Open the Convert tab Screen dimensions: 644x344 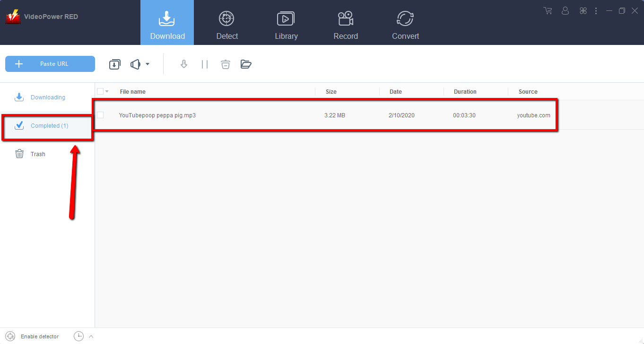click(405, 22)
